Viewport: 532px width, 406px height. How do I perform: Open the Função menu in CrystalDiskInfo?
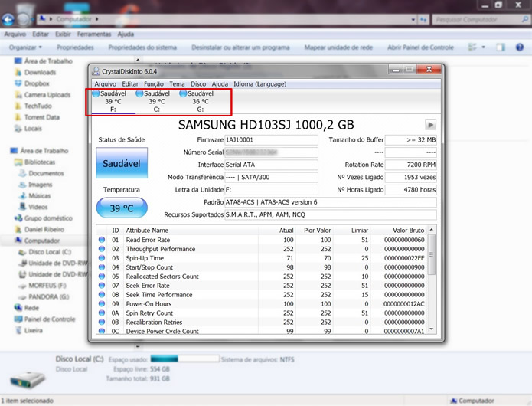tap(153, 83)
